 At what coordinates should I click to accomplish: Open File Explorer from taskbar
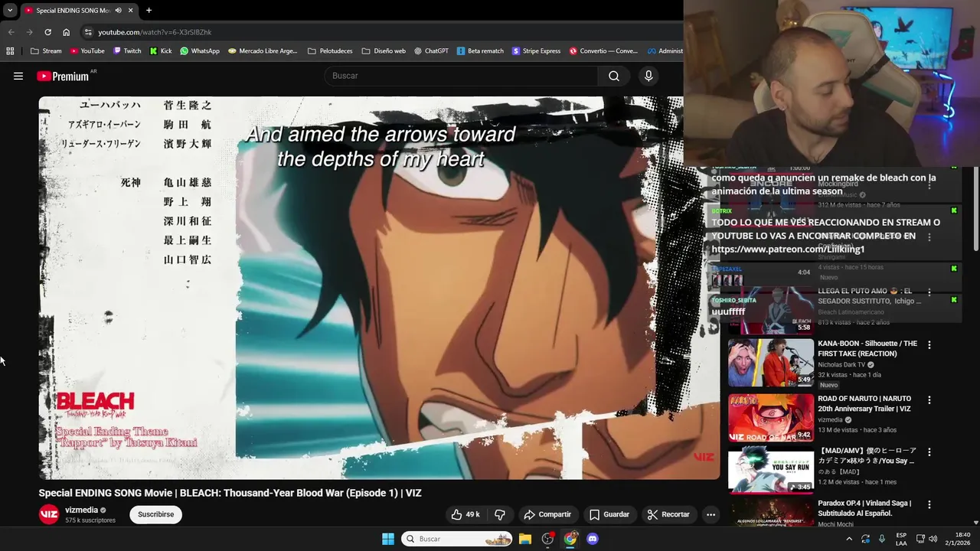pos(525,539)
